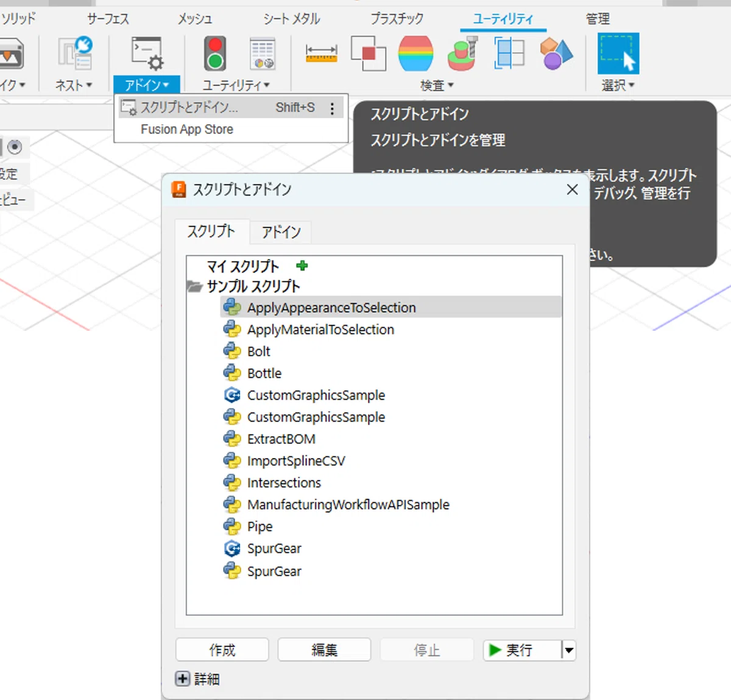Switch to the メッシュ ribbon tab

pyautogui.click(x=195, y=19)
